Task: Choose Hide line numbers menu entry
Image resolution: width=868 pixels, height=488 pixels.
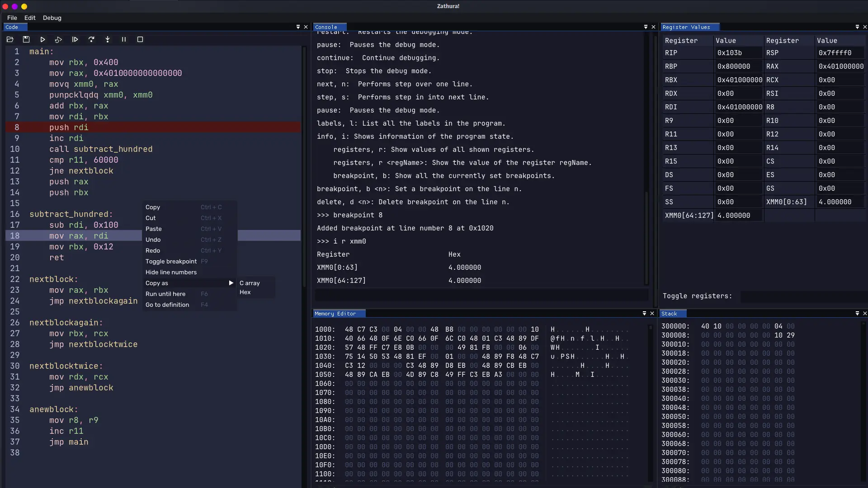Action: (171, 272)
